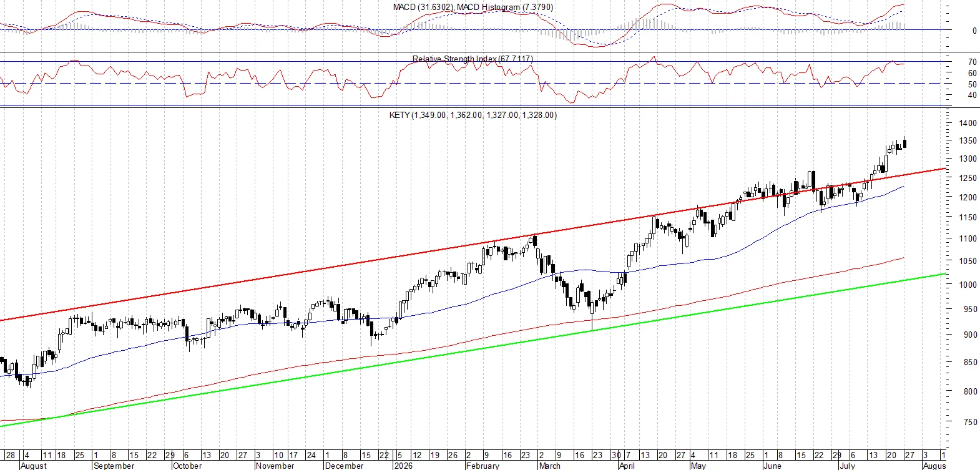Select the 1400 price axis label
Viewport: 980px width, 470px height.
click(968, 123)
